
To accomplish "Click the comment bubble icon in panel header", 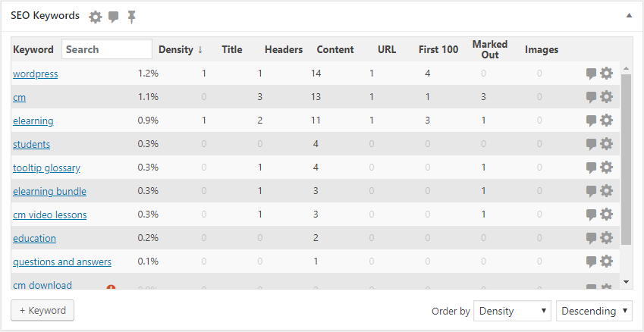I will point(114,17).
